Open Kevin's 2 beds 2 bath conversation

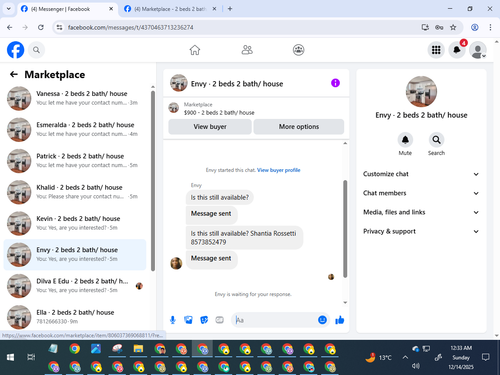tap(75, 223)
